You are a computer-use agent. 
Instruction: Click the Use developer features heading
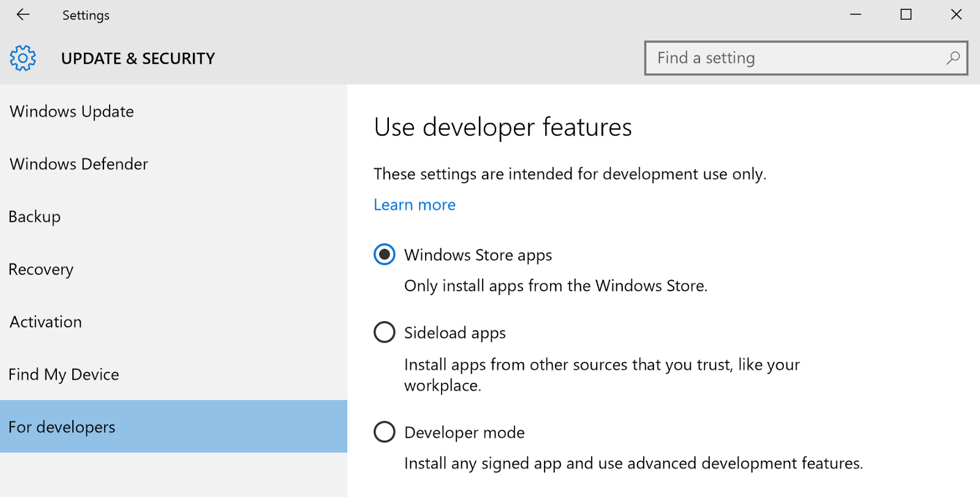[x=503, y=127]
